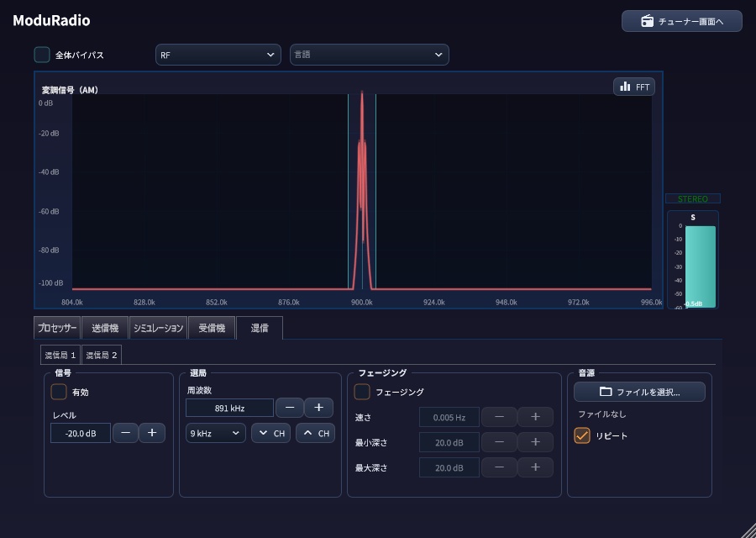Click the STEREO indicator
Viewport: 756px width, 538px height.
tap(693, 198)
